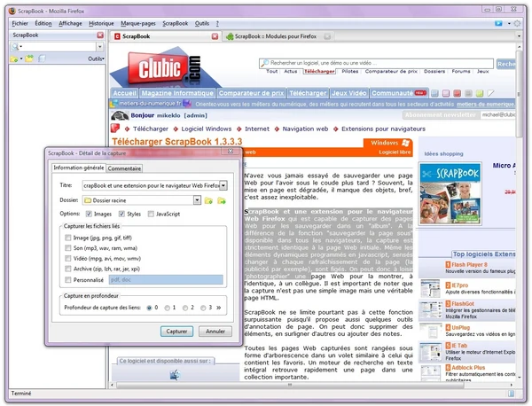Click the throbber icon at menu bar end
Viewport: 532px width, 406px height.
point(517,23)
